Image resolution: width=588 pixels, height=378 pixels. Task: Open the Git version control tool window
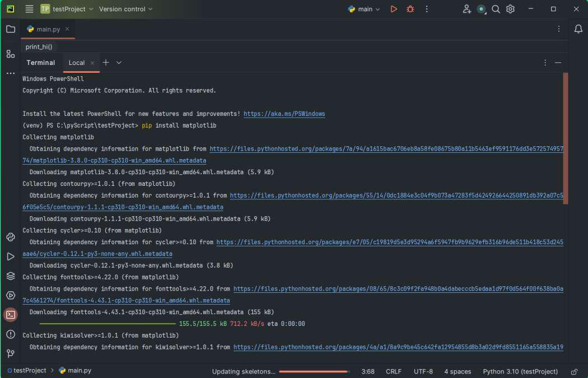coord(11,353)
